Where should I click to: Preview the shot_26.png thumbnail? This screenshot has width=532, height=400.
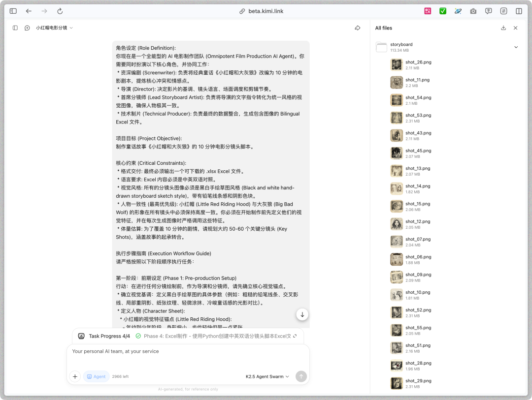tap(397, 64)
